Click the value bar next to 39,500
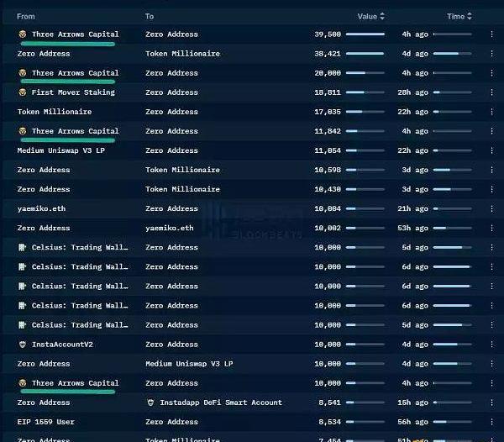Image resolution: width=504 pixels, height=442 pixels. 365,34
